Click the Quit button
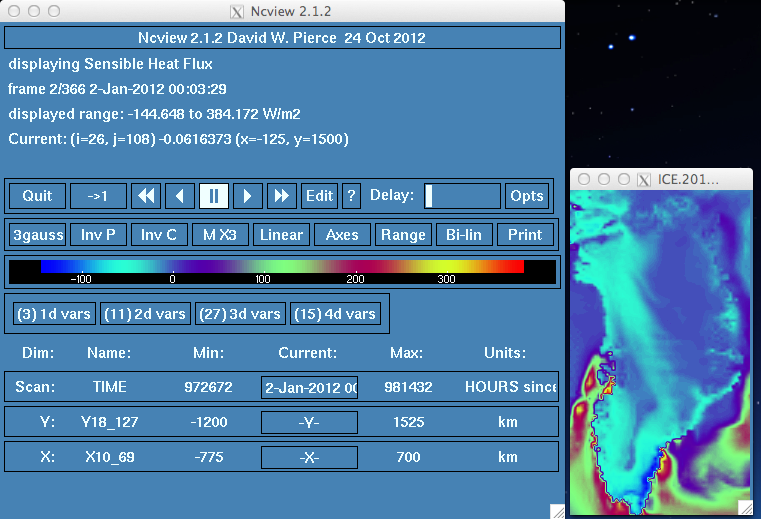Image resolution: width=761 pixels, height=519 pixels. point(37,196)
